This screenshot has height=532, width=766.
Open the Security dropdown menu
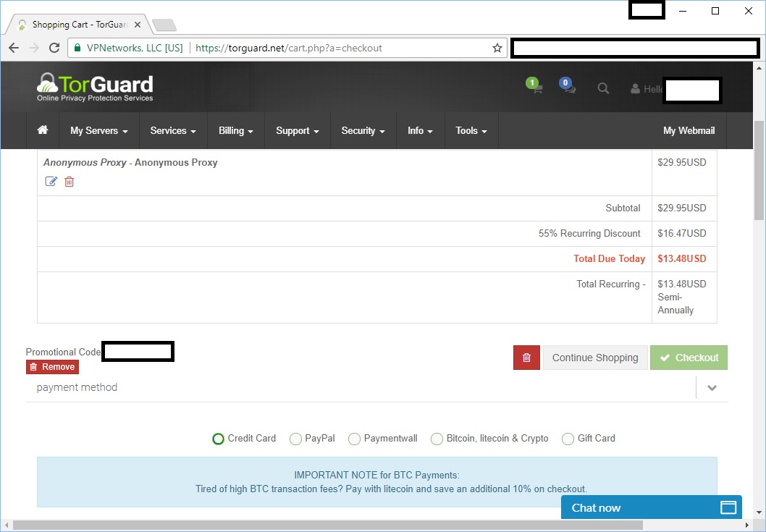point(363,130)
